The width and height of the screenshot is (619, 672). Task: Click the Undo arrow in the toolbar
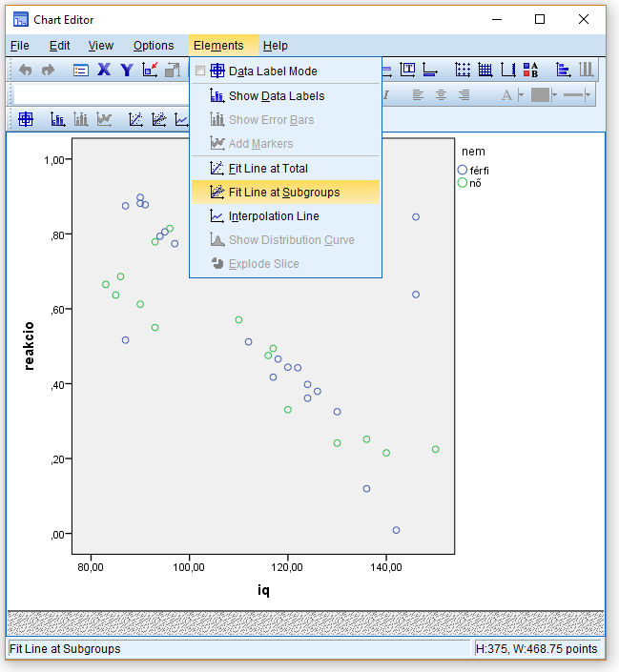tap(26, 70)
